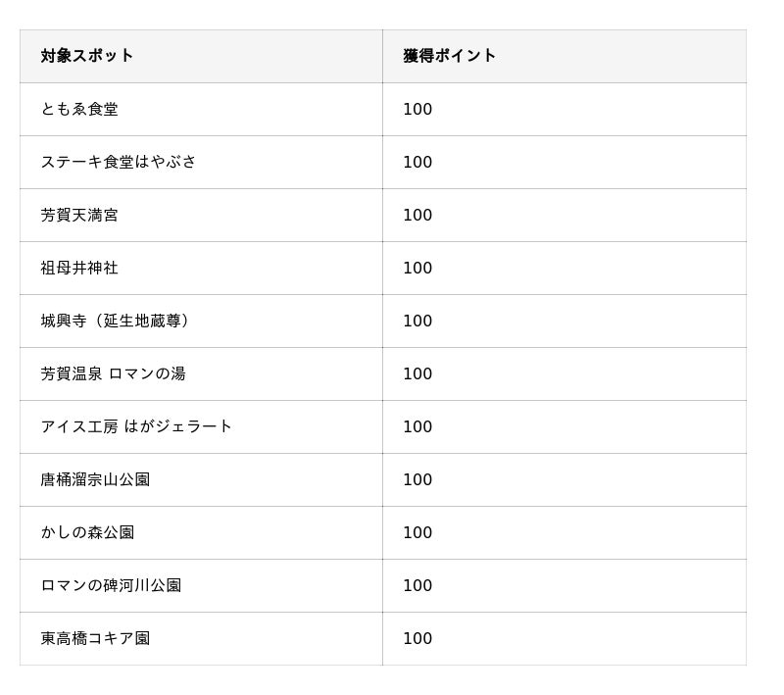This screenshot has height=695, width=784.
Task: Click ロマンの碑河川公園 entry
Action: tap(111, 585)
